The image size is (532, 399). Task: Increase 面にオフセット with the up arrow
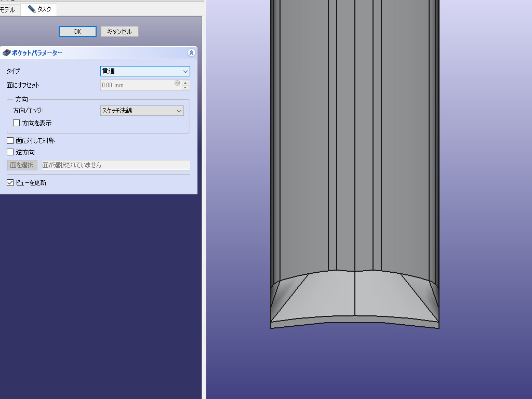pos(186,83)
